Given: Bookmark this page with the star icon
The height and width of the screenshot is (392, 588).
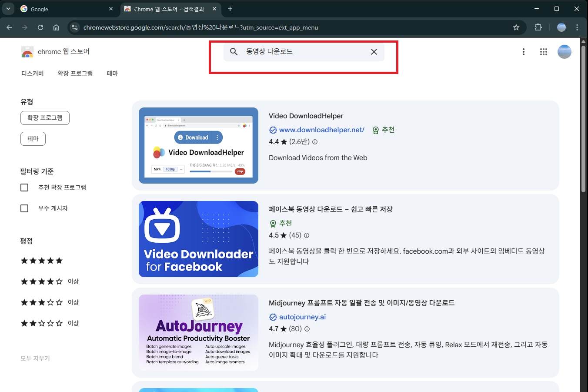Looking at the screenshot, I should click(x=516, y=27).
